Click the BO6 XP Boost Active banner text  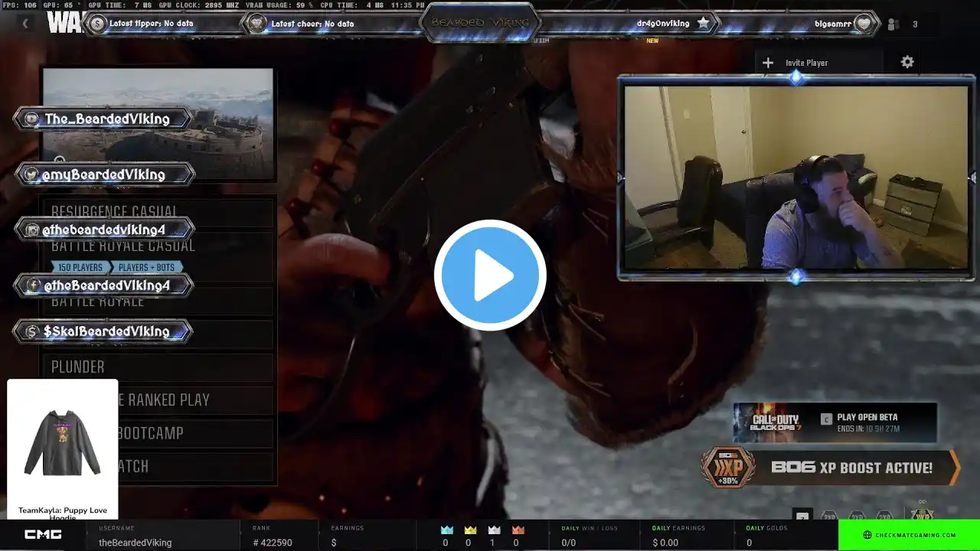click(851, 468)
